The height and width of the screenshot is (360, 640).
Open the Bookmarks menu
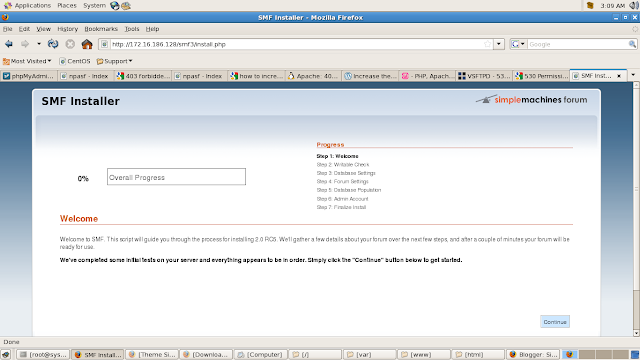pyautogui.click(x=101, y=29)
